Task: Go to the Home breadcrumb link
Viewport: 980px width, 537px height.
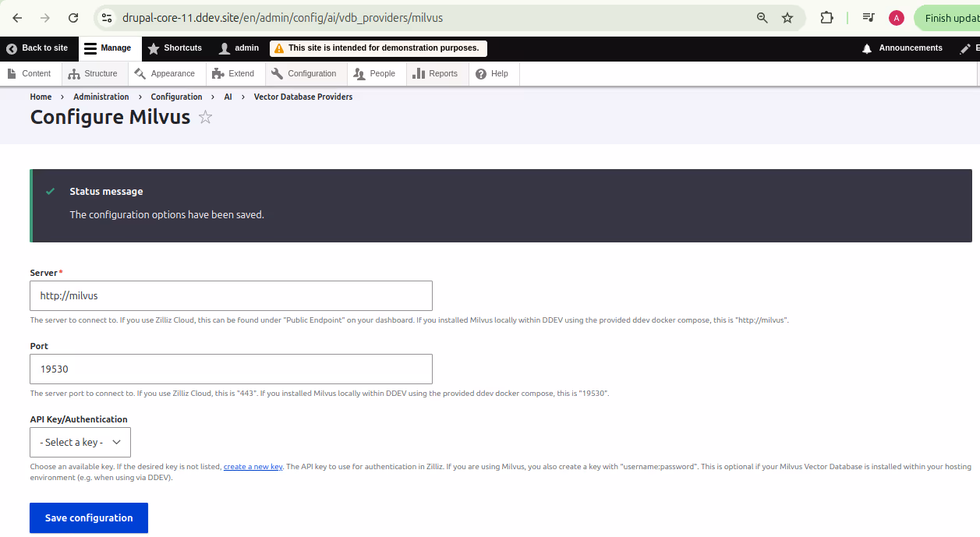Action: pos(41,97)
